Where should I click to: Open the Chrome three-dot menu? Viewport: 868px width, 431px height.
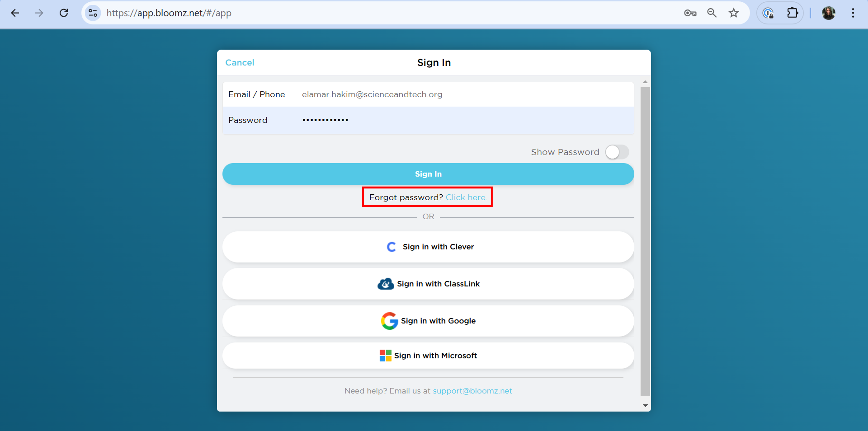[853, 13]
